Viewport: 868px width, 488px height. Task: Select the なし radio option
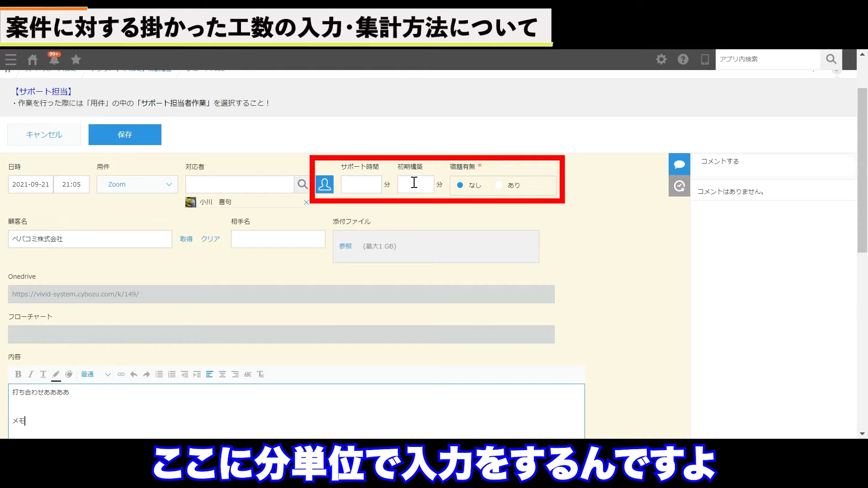tap(460, 185)
